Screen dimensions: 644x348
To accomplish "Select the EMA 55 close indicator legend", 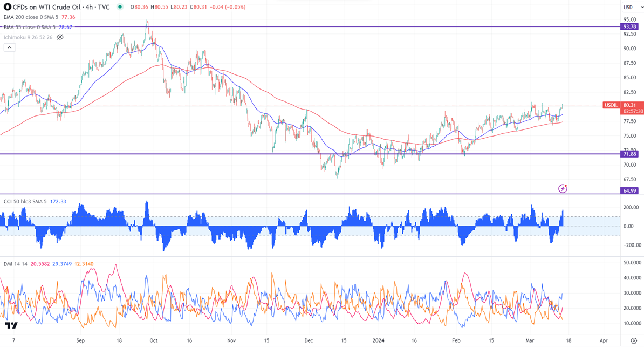I will click(29, 27).
